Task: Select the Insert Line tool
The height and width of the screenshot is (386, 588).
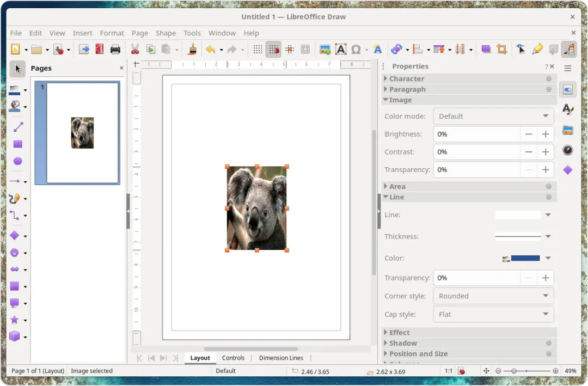Action: (x=17, y=127)
